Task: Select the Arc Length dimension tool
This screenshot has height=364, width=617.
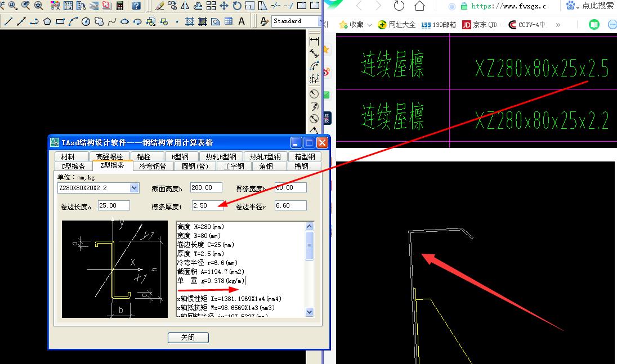Action: 314,66
